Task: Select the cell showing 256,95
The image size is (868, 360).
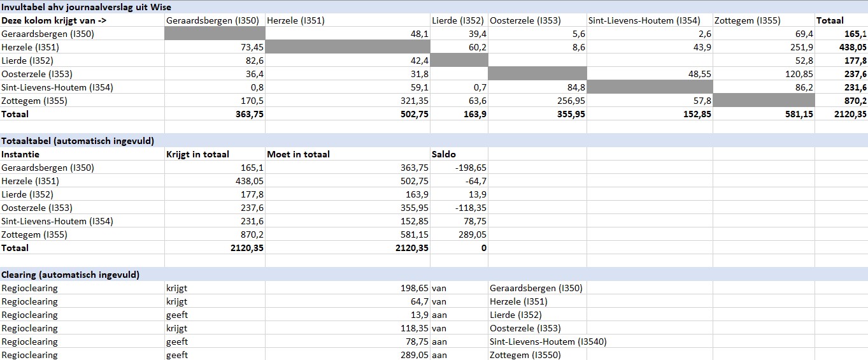Action: pos(537,101)
